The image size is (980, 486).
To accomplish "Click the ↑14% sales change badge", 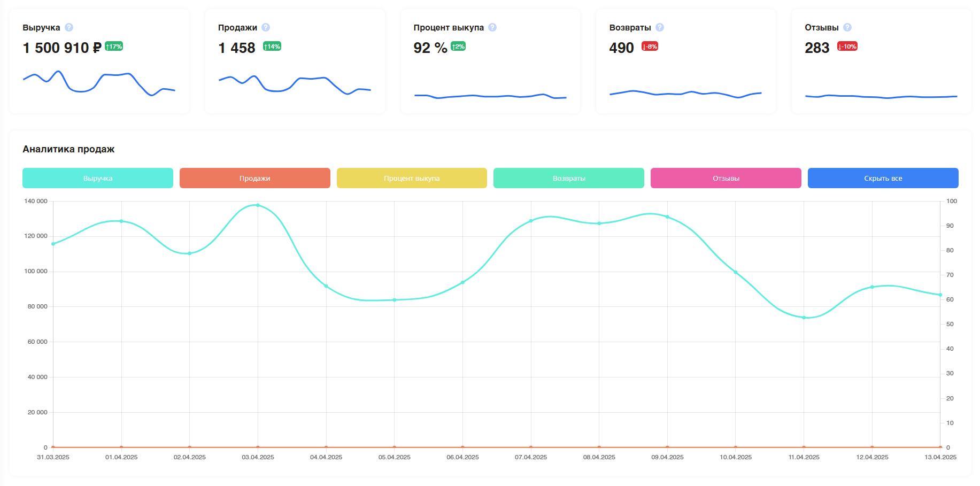I will [x=272, y=47].
